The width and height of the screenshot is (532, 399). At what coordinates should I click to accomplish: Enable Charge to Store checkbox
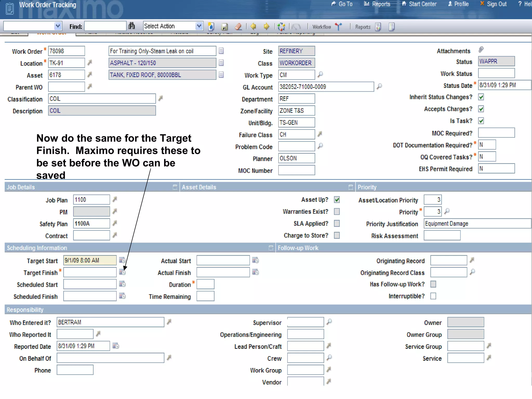(337, 235)
